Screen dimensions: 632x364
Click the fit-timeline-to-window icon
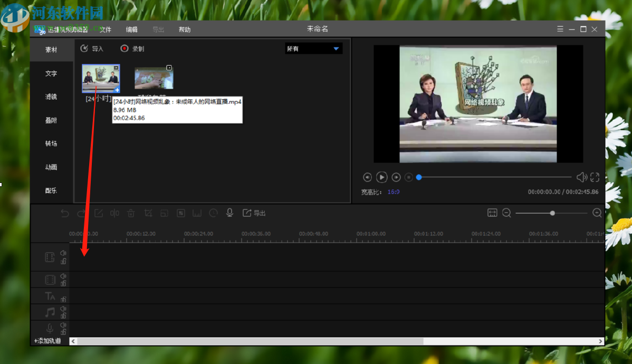click(x=492, y=213)
